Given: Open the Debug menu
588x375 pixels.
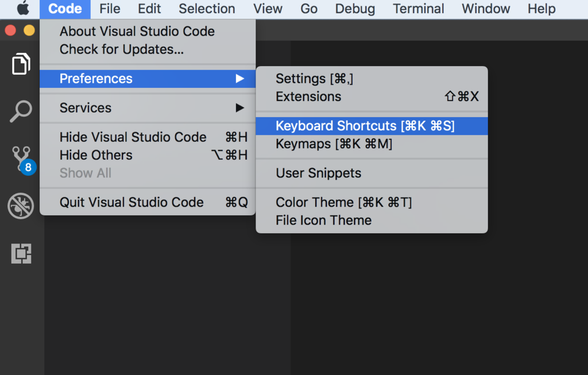Looking at the screenshot, I should point(355,9).
